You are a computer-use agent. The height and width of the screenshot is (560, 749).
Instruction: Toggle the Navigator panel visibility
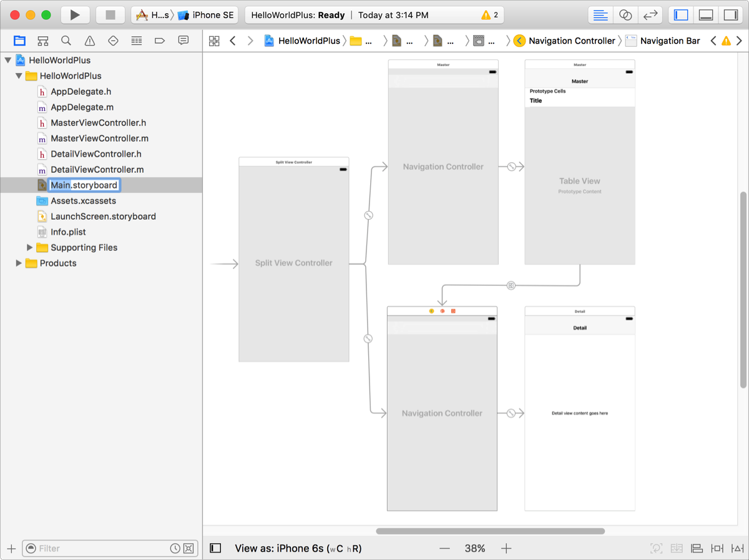pyautogui.click(x=681, y=15)
